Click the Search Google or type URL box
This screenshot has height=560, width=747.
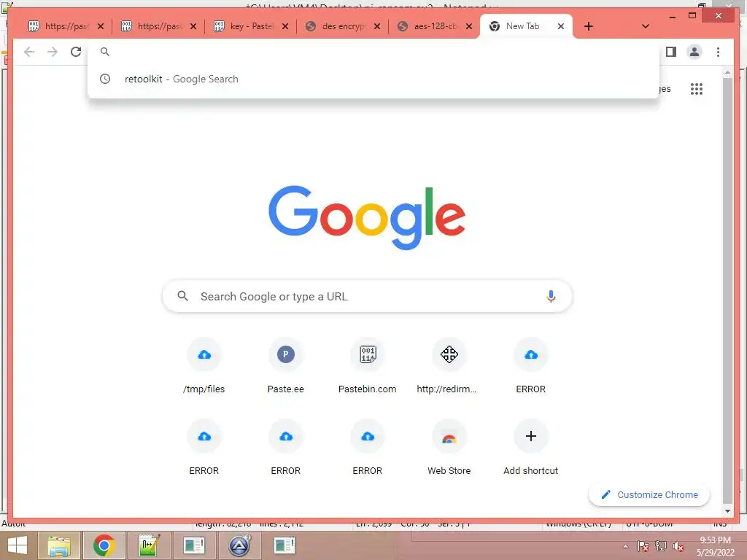coord(368,296)
